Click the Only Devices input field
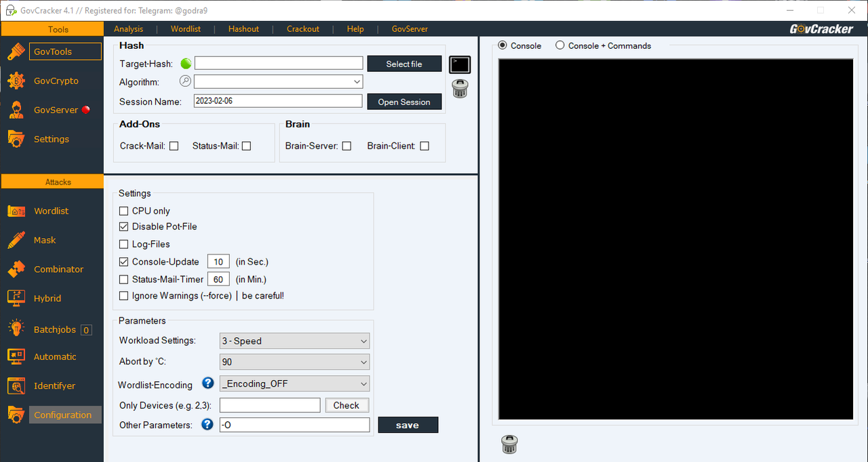The width and height of the screenshot is (868, 462). click(x=270, y=405)
